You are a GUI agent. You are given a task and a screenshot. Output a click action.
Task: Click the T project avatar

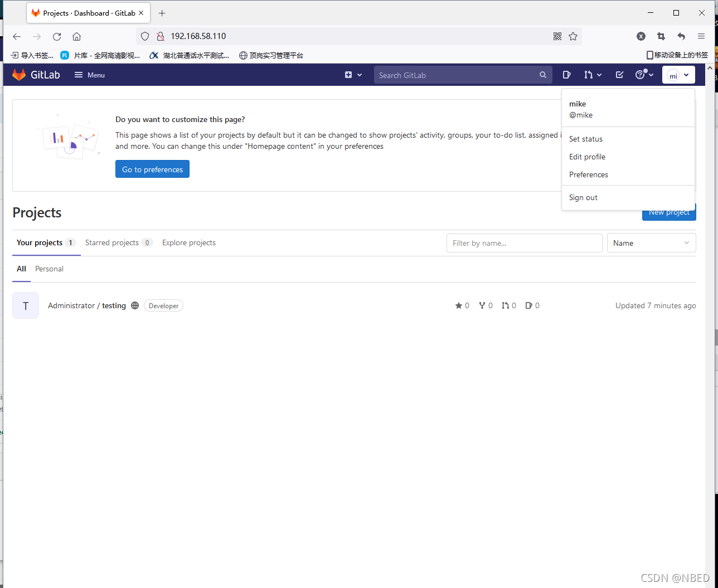(x=26, y=305)
